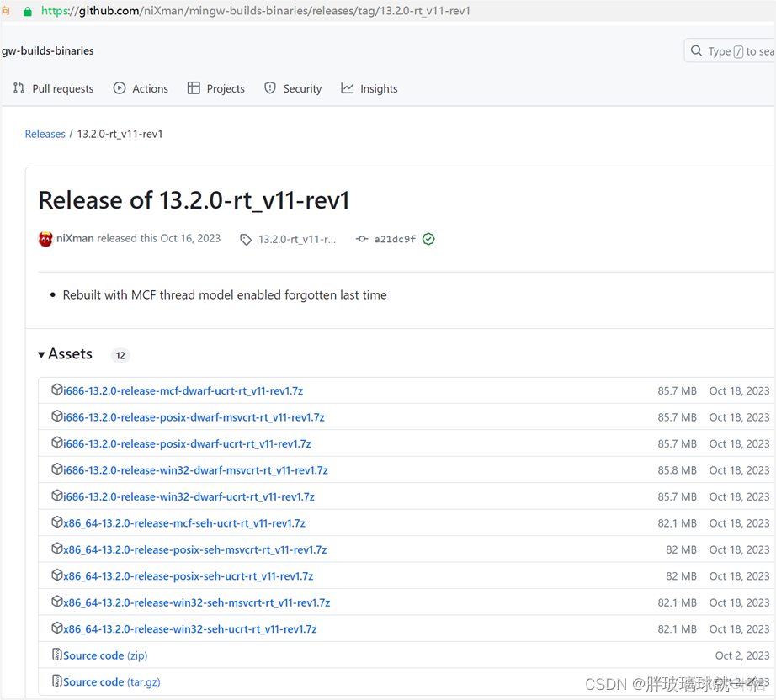Open the Actions tab
This screenshot has width=776, height=700.
[x=141, y=88]
